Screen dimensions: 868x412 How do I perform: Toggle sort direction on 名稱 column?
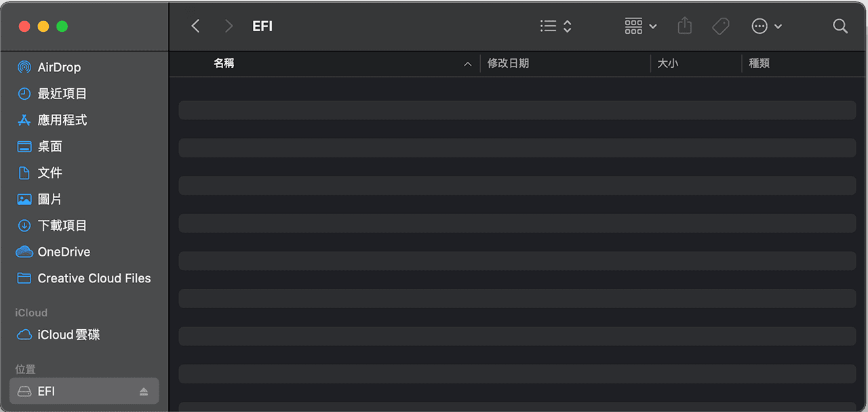point(224,63)
